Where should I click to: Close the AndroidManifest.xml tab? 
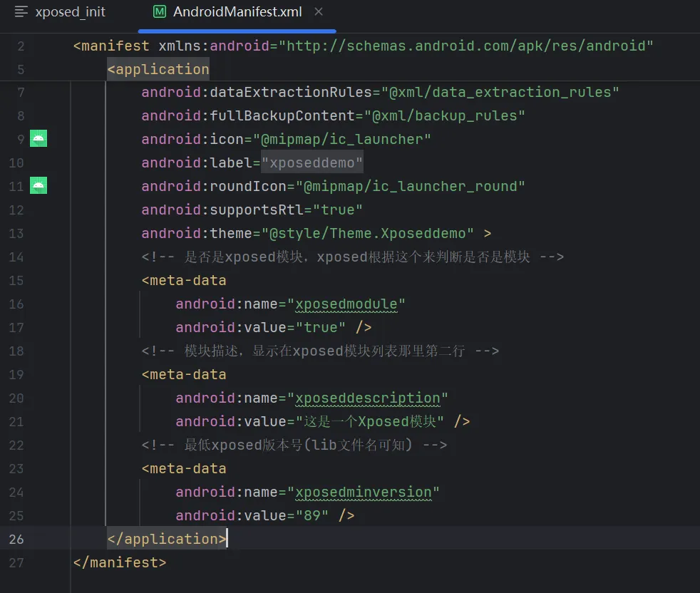coord(319,11)
